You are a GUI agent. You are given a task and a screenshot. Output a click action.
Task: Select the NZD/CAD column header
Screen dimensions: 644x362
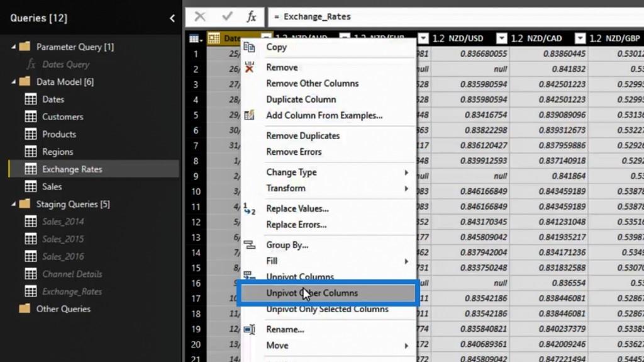(x=544, y=38)
